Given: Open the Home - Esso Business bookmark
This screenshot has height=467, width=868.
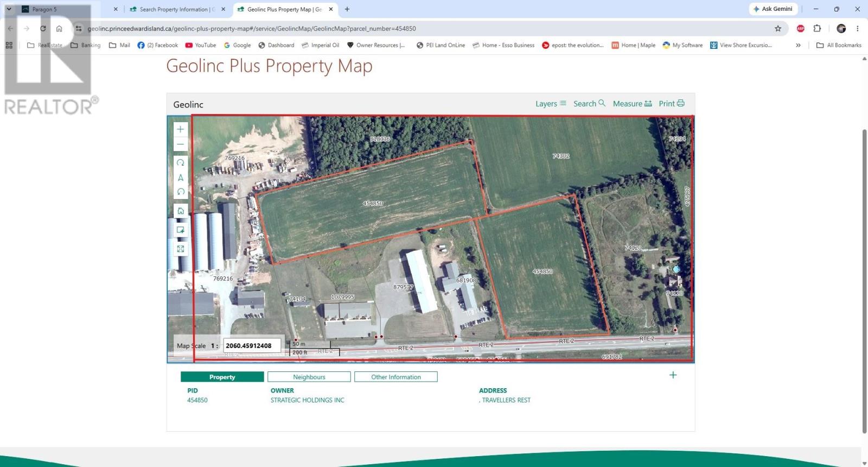Looking at the screenshot, I should [503, 45].
